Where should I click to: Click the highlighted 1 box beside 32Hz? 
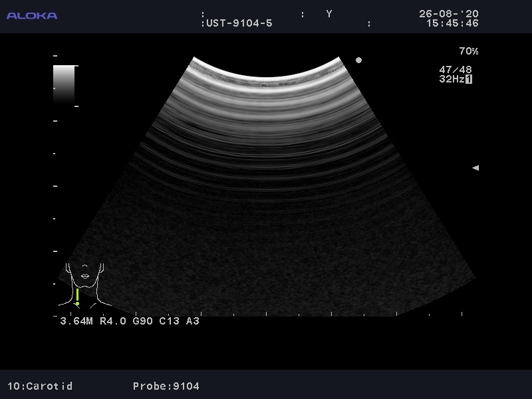[469, 79]
